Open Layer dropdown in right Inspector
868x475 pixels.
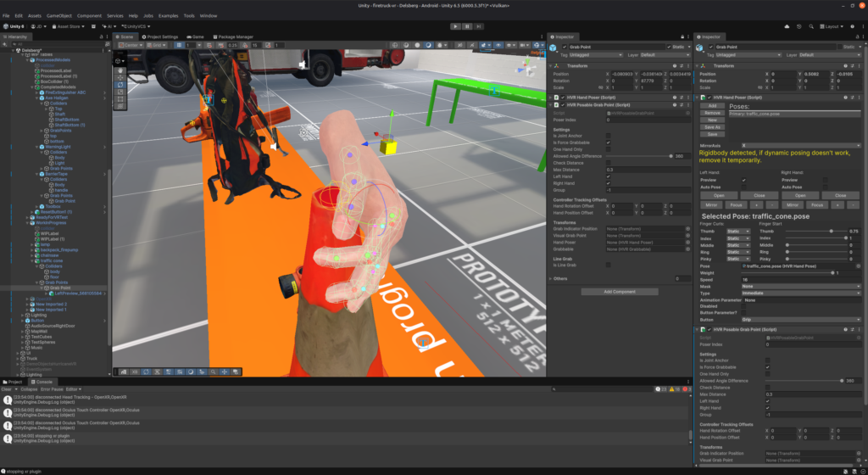[x=832, y=55]
